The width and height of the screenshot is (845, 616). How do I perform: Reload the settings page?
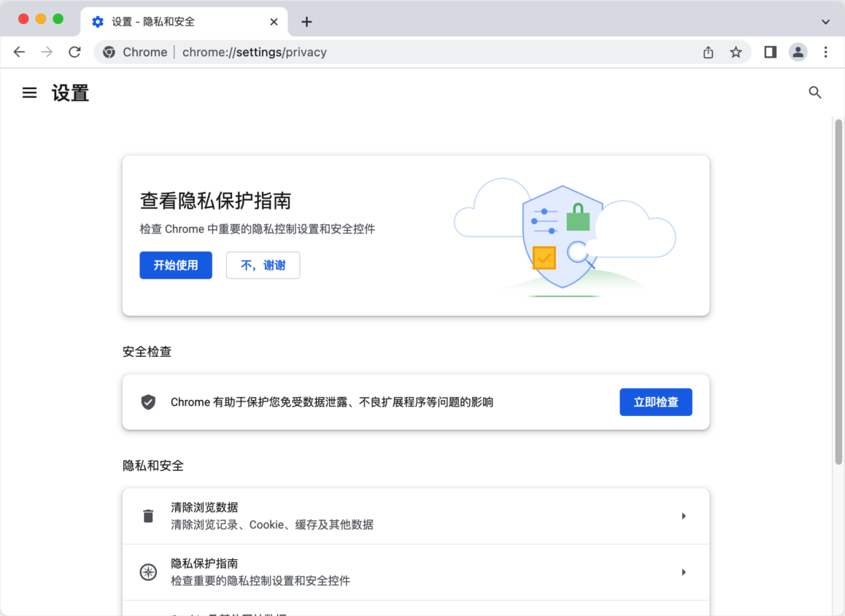tap(75, 52)
